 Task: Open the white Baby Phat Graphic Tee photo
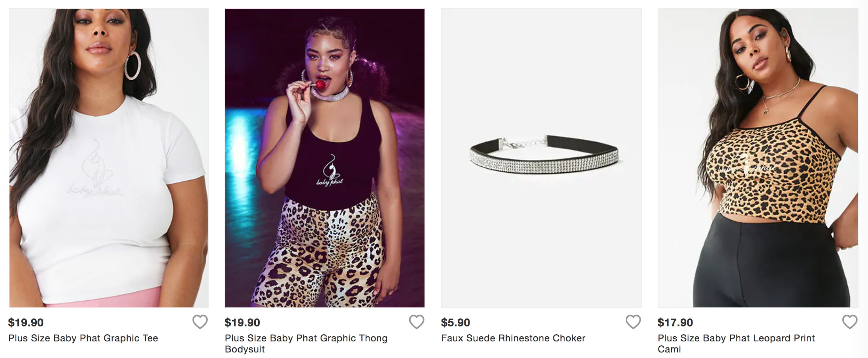(109, 158)
